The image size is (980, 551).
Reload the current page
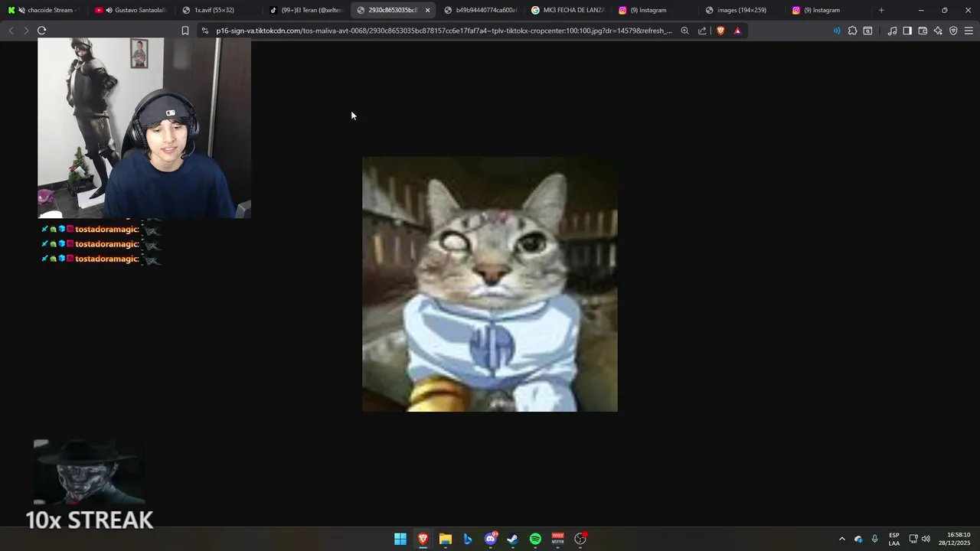41,31
